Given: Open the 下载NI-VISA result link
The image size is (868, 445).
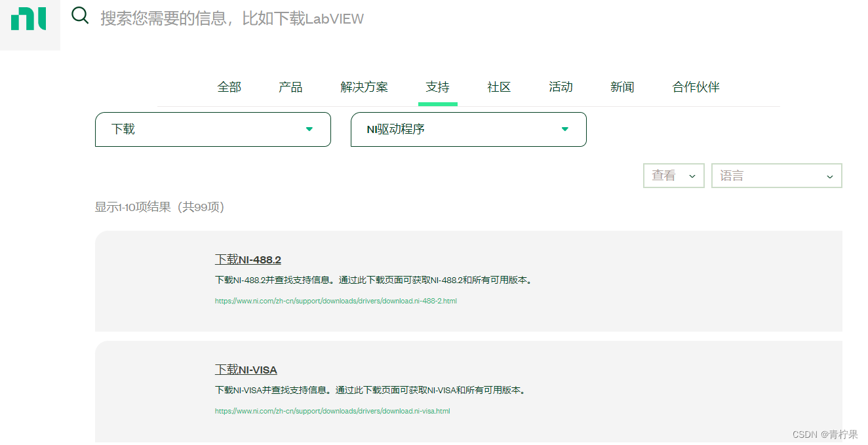Looking at the screenshot, I should pyautogui.click(x=246, y=370).
